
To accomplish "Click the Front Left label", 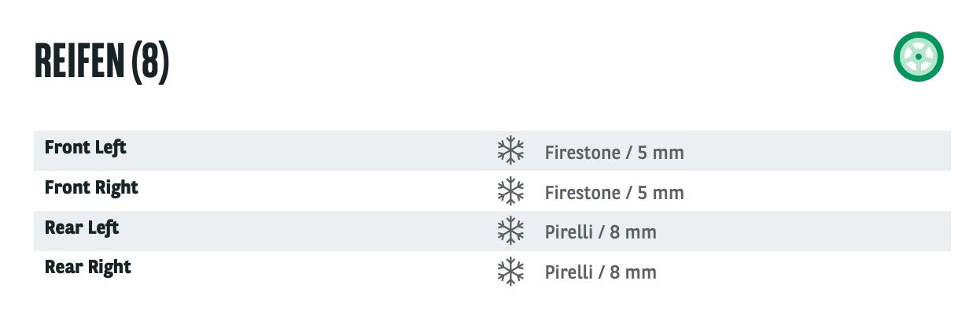I will coord(86,147).
